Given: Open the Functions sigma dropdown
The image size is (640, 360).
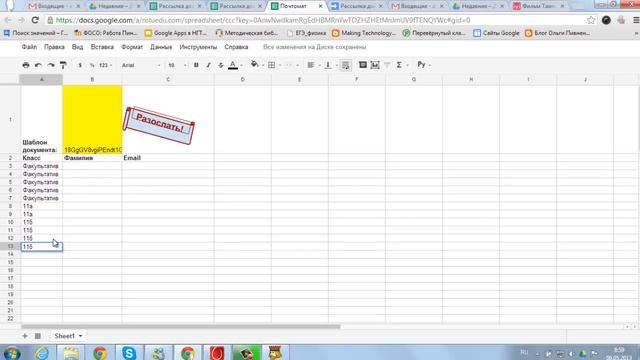Looking at the screenshot, I should pos(401,65).
